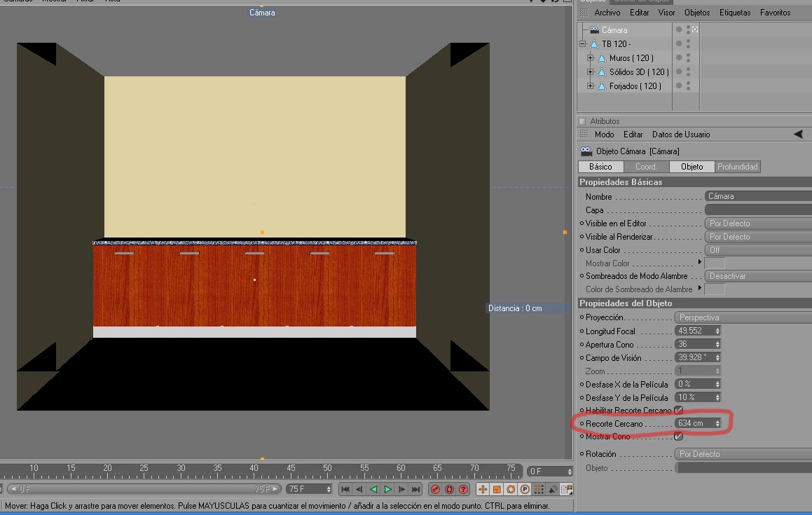The image size is (812, 515).
Task: Toggle point-level animation recording (dotted grid icon)
Action: 539,489
